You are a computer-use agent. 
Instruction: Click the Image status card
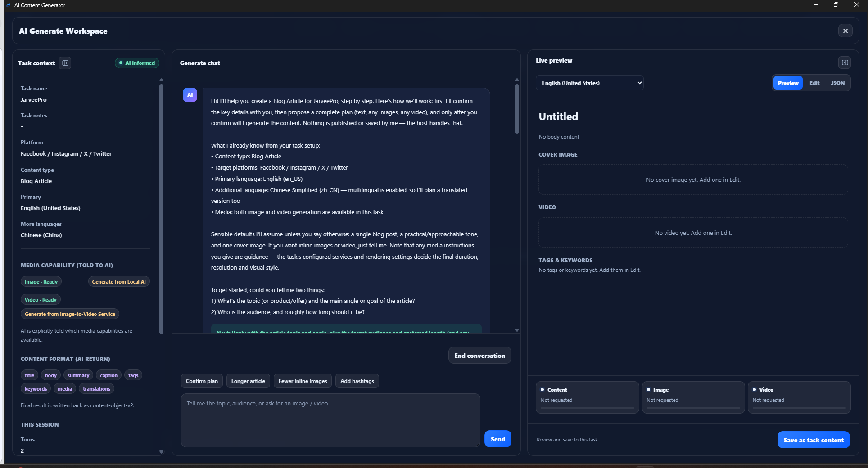pyautogui.click(x=693, y=397)
